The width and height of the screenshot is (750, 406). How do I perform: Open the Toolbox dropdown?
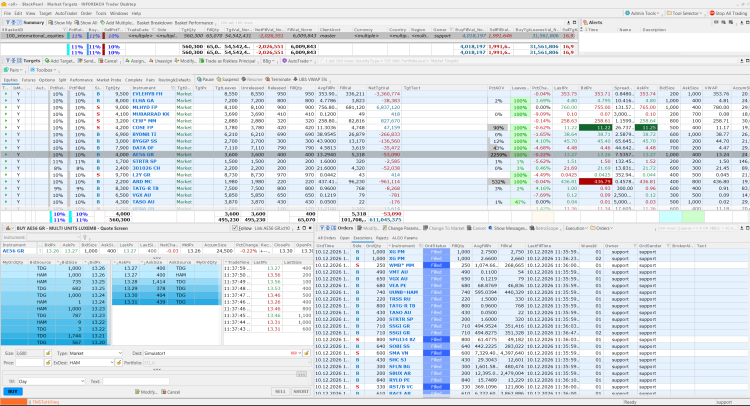[x=44, y=70]
